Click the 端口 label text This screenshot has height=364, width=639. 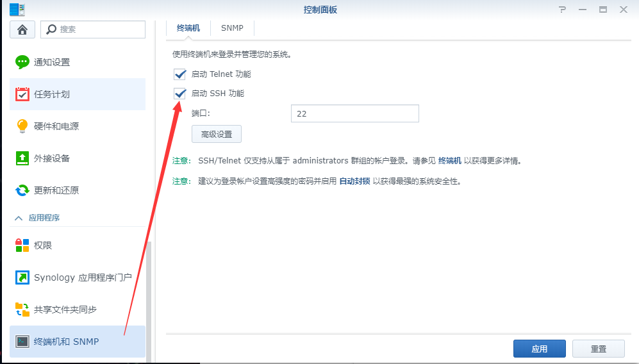pyautogui.click(x=201, y=113)
